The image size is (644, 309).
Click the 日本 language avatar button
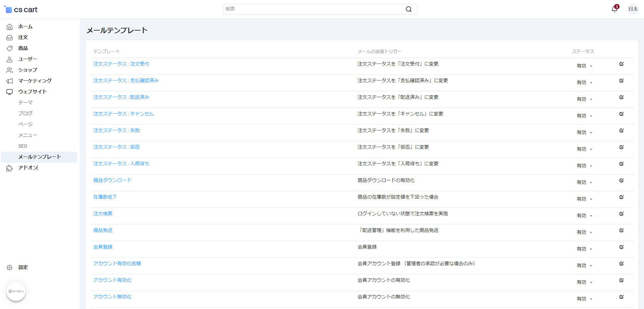(x=633, y=9)
